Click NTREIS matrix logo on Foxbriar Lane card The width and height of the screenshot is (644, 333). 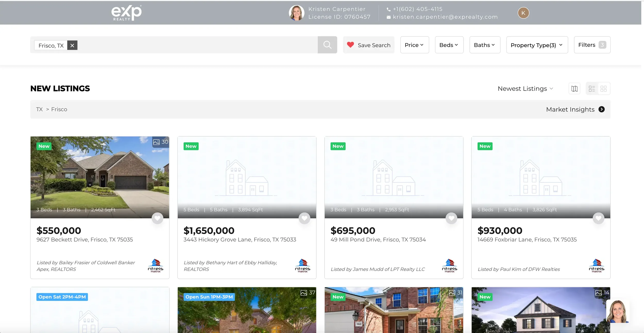click(x=597, y=266)
